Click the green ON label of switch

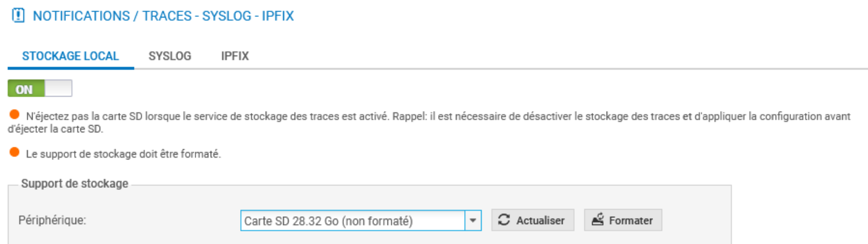tap(25, 89)
